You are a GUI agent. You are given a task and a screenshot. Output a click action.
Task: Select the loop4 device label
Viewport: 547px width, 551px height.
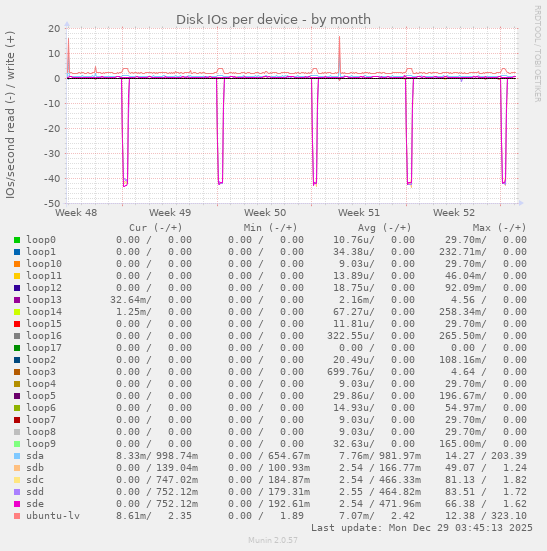click(41, 384)
